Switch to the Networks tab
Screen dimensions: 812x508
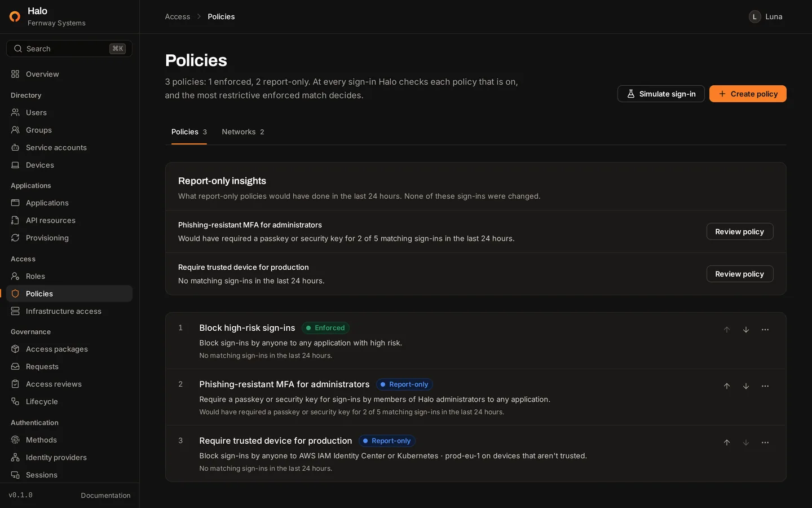243,132
